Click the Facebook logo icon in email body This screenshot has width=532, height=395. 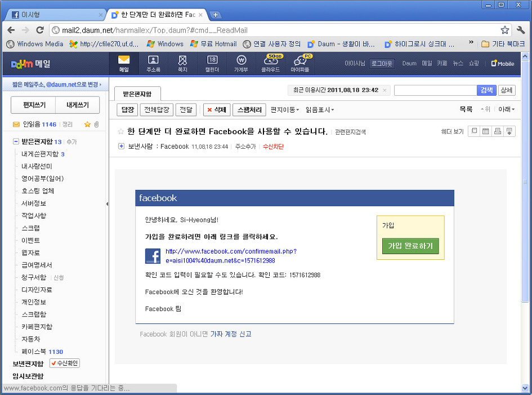coord(153,256)
